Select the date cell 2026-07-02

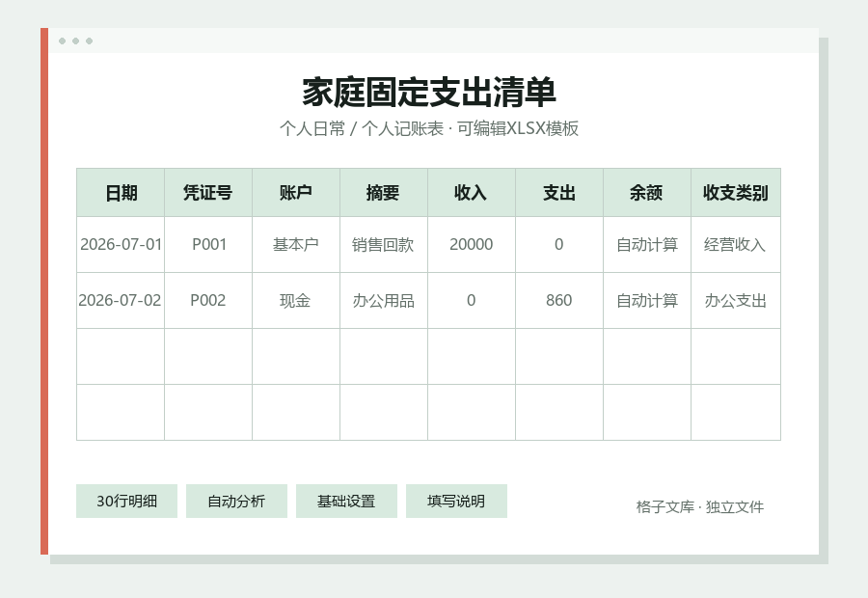tap(121, 301)
